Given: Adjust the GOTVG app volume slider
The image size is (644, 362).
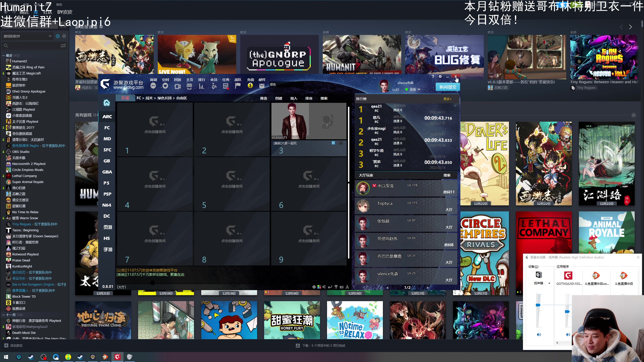Looking at the screenshot, I should point(567,311).
